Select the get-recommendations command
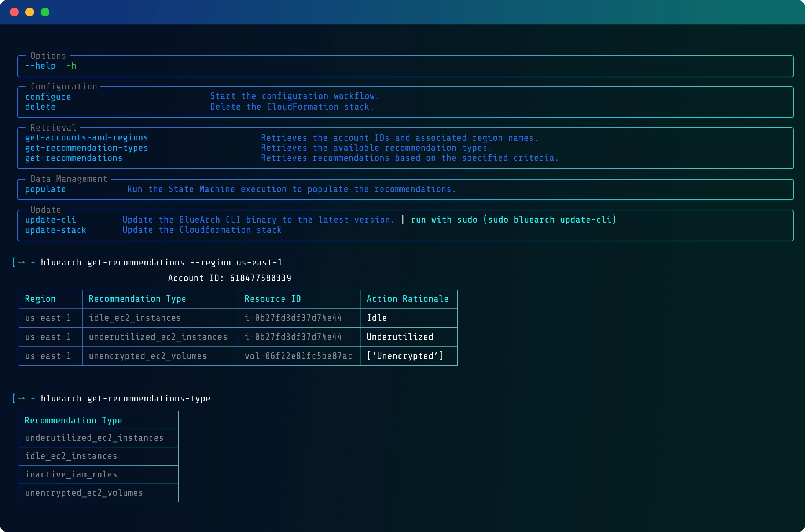 tap(73, 158)
